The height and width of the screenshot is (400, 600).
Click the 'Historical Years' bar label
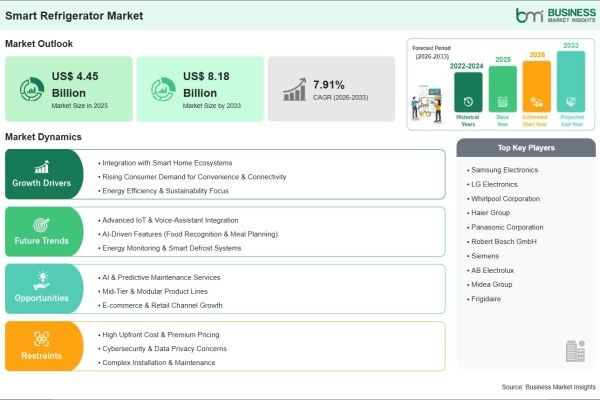tap(468, 121)
